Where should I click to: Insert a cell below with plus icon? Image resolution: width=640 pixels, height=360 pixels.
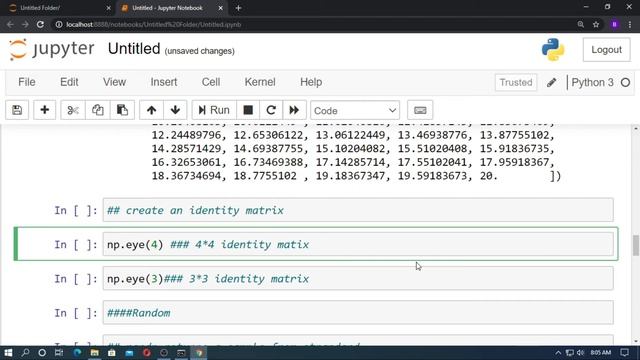(44, 110)
